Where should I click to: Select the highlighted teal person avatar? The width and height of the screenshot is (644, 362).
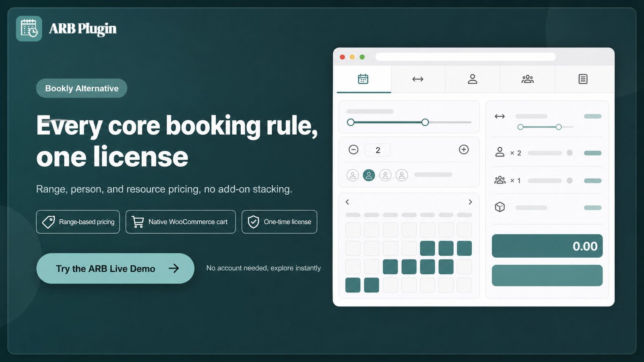pos(369,175)
